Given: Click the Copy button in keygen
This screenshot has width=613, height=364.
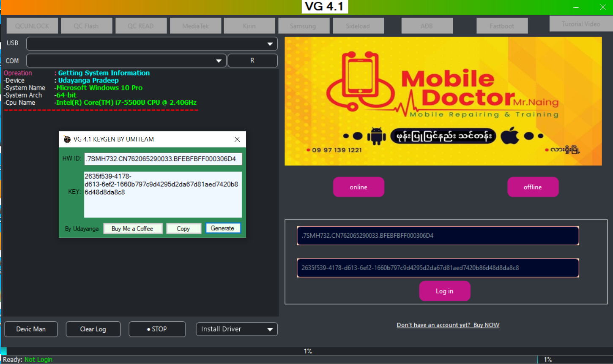Looking at the screenshot, I should click(183, 228).
